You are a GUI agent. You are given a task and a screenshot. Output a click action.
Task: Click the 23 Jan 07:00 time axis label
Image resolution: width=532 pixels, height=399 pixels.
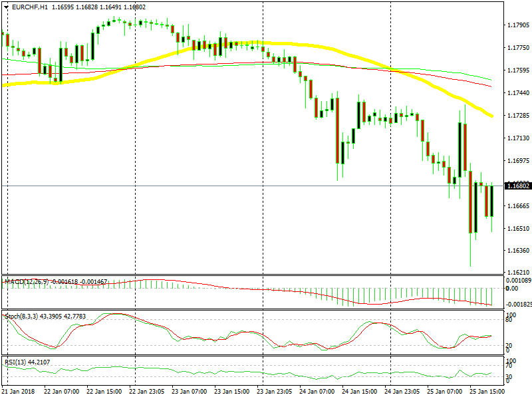pos(190,391)
